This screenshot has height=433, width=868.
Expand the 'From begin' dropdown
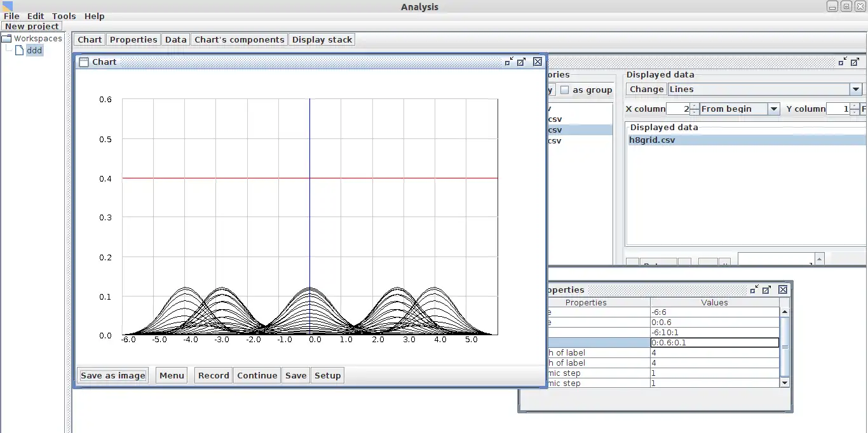click(773, 109)
